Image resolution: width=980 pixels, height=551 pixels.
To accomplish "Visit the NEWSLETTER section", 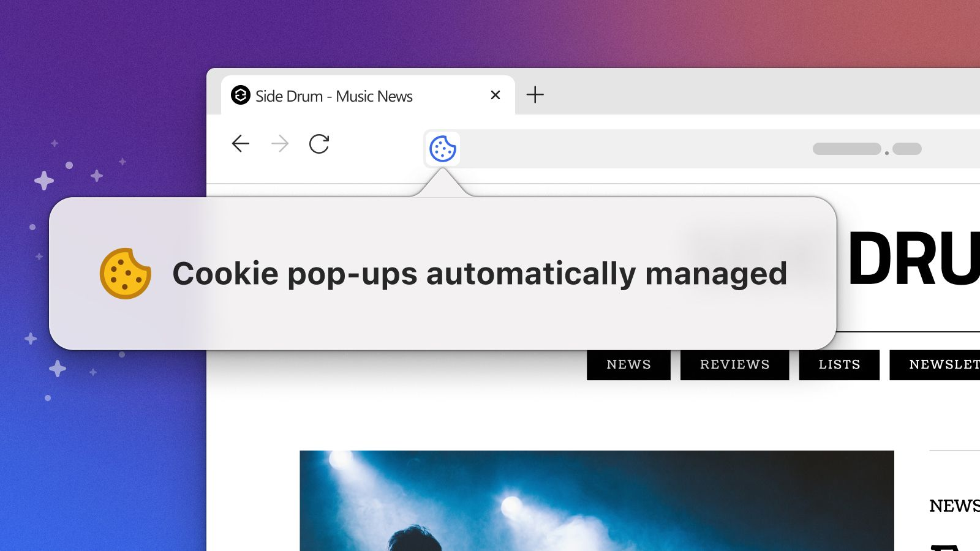I will coord(937,364).
